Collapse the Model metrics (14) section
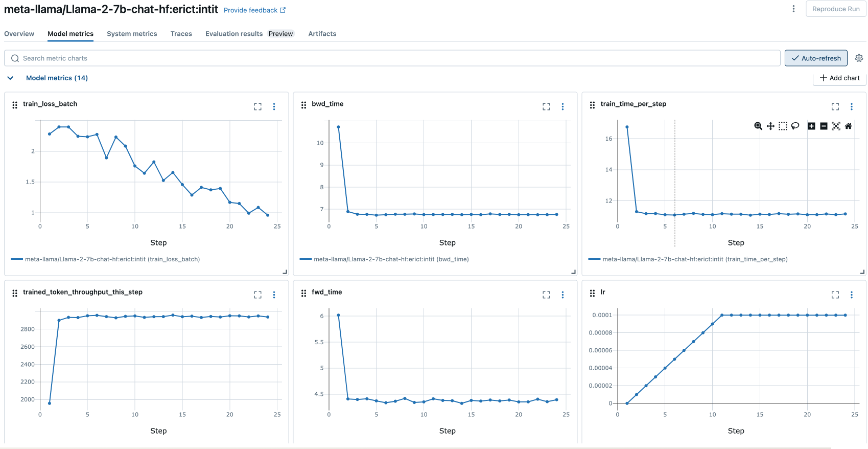This screenshot has height=449, width=868. pyautogui.click(x=10, y=78)
